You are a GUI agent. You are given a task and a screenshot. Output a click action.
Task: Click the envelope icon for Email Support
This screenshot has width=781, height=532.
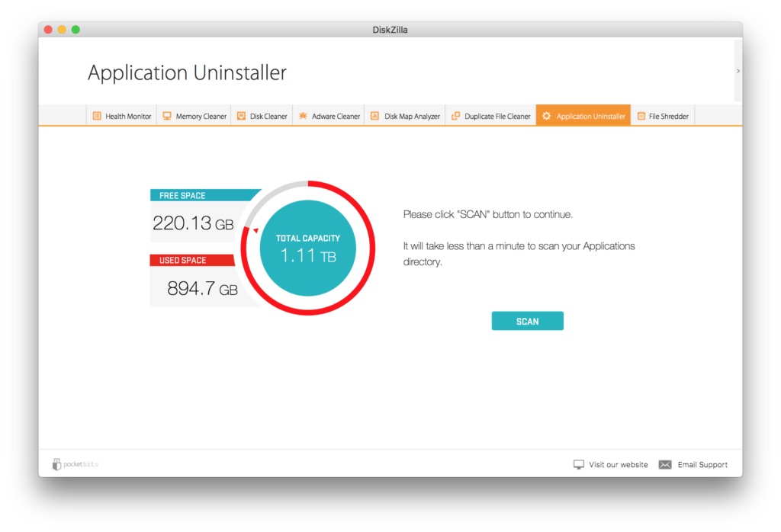pos(665,464)
